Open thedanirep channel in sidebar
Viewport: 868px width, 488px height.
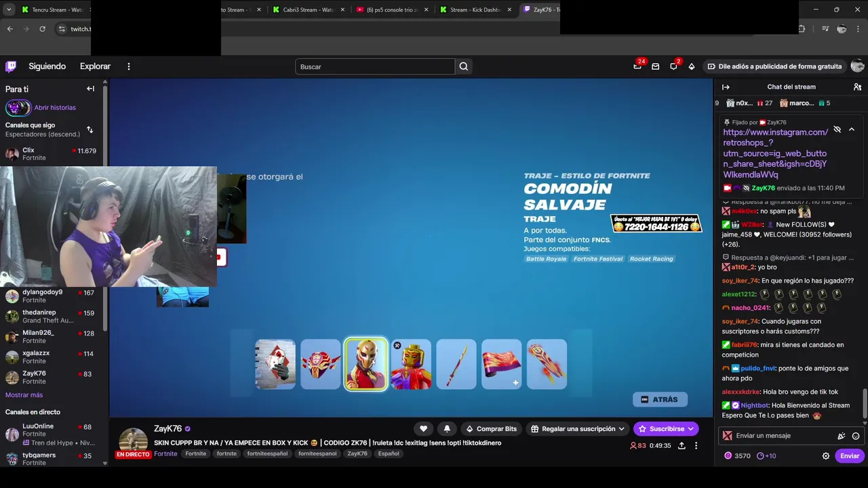click(x=53, y=317)
